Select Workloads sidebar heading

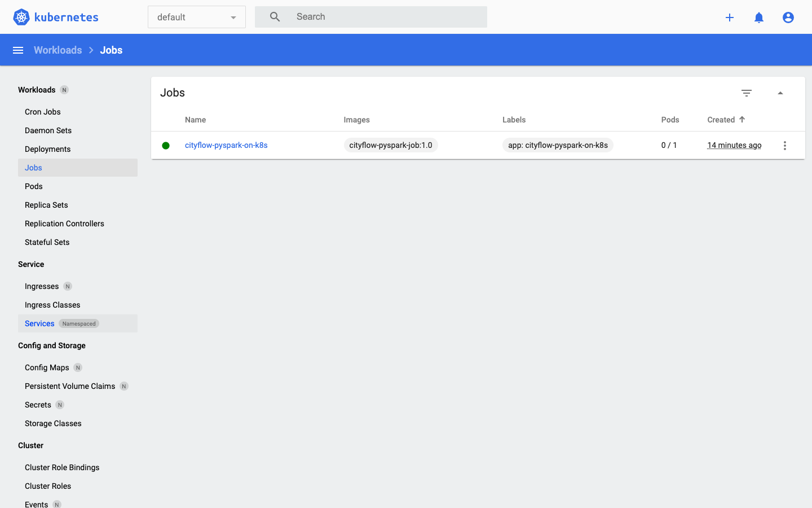[37, 90]
